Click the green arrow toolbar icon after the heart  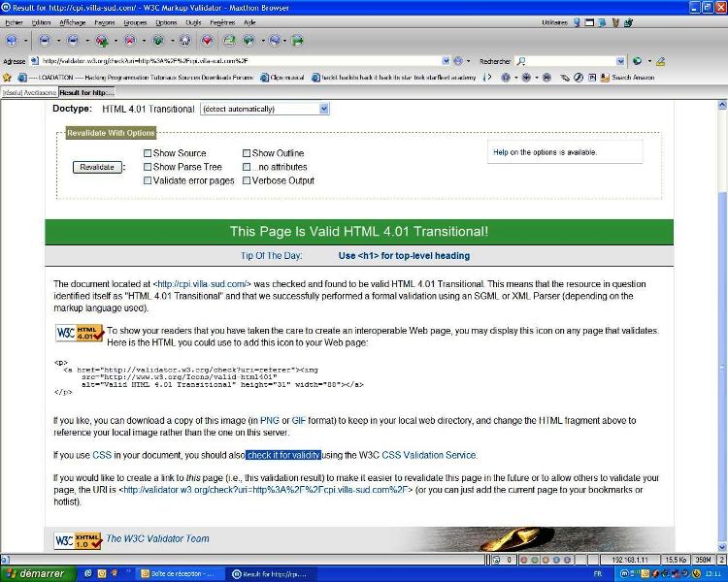tap(229, 41)
